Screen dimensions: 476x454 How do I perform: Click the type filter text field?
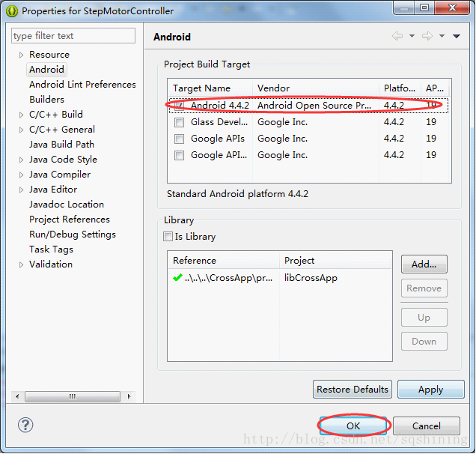point(73,36)
